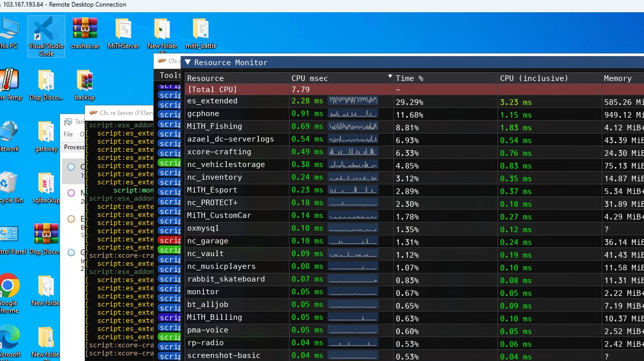The image size is (644, 361).
Task: Select the New folder beside Google Chrome
Action: [46, 291]
